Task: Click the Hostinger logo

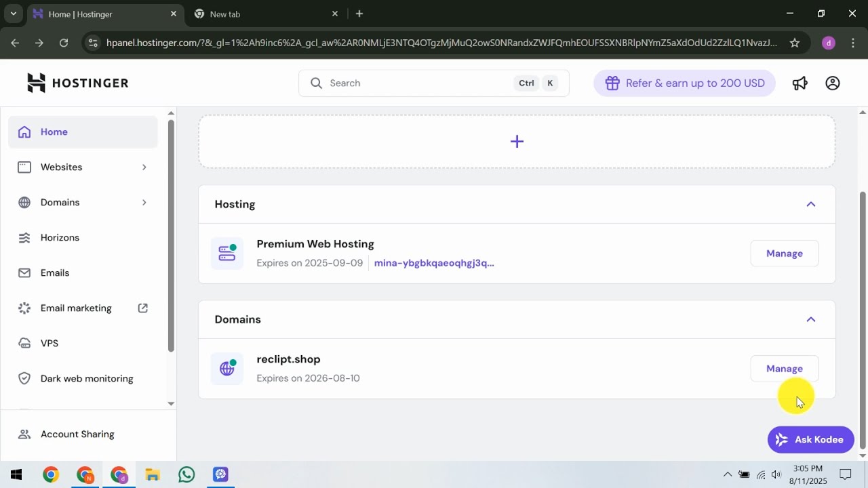Action: click(x=77, y=83)
